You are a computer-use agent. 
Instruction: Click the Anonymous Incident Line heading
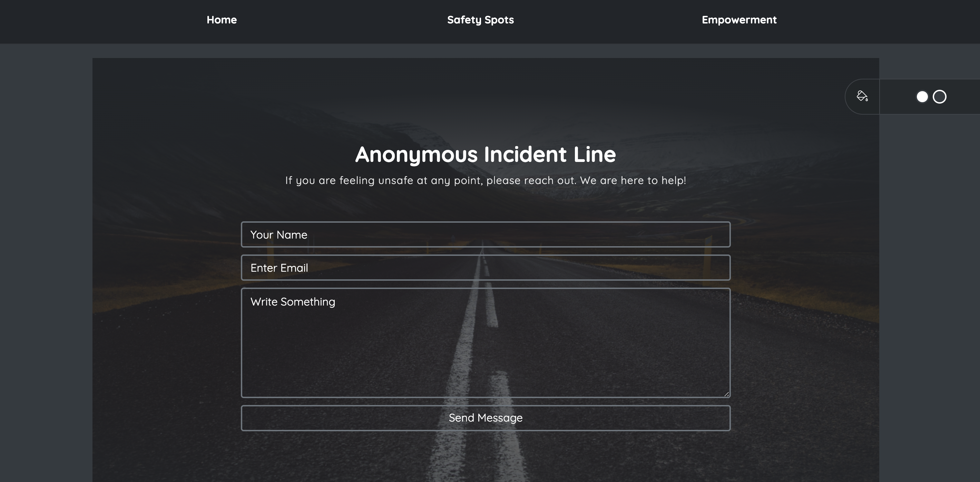[486, 155]
